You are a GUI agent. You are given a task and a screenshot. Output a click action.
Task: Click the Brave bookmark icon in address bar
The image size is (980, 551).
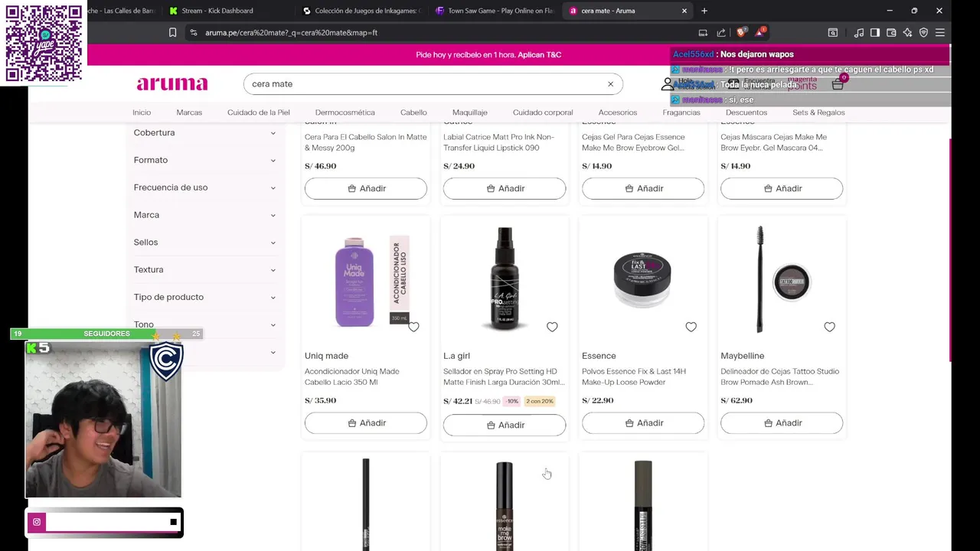pyautogui.click(x=173, y=33)
